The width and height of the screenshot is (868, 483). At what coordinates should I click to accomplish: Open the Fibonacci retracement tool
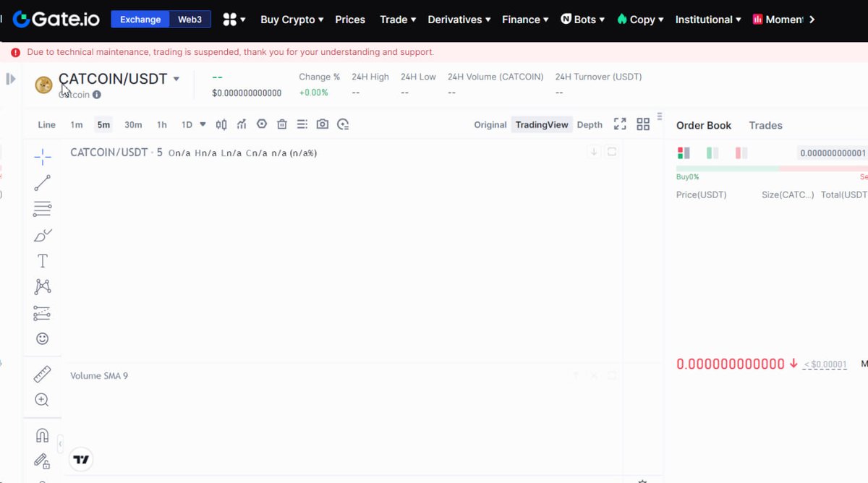coord(43,209)
